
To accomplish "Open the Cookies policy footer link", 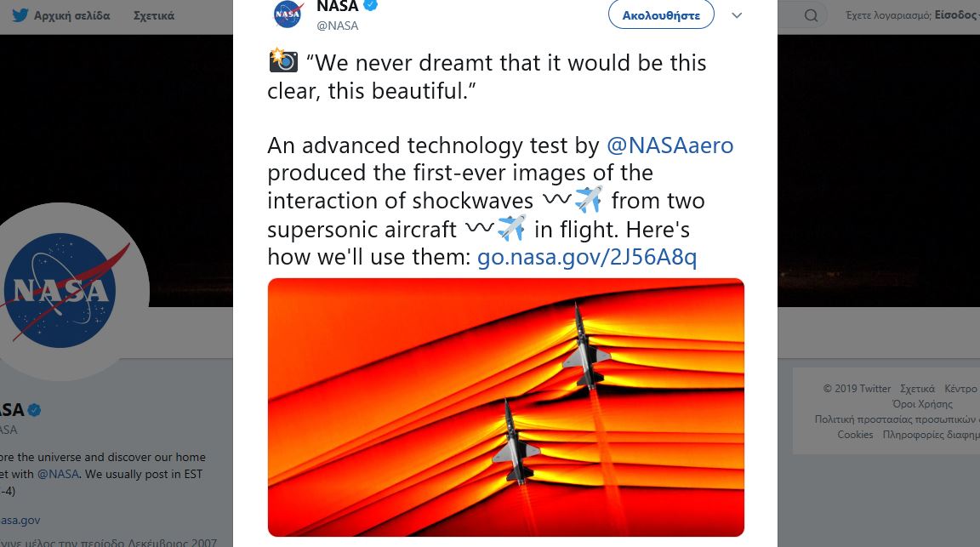I will click(x=855, y=434).
